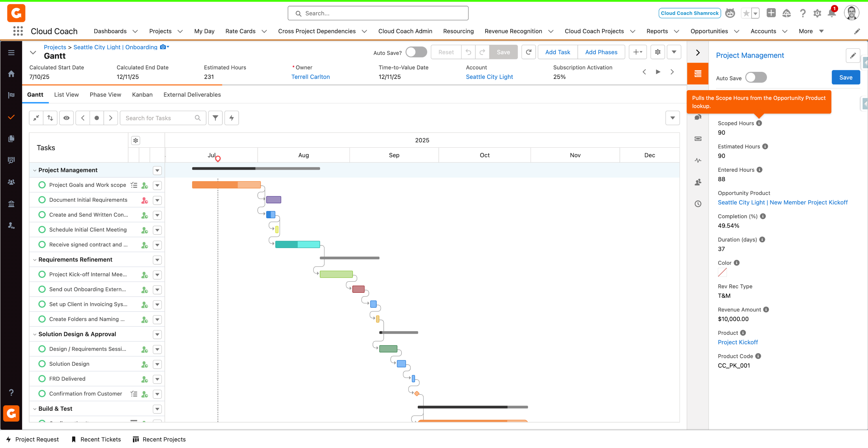Click the collapse view arrows icon
868x448 pixels.
[x=36, y=118]
